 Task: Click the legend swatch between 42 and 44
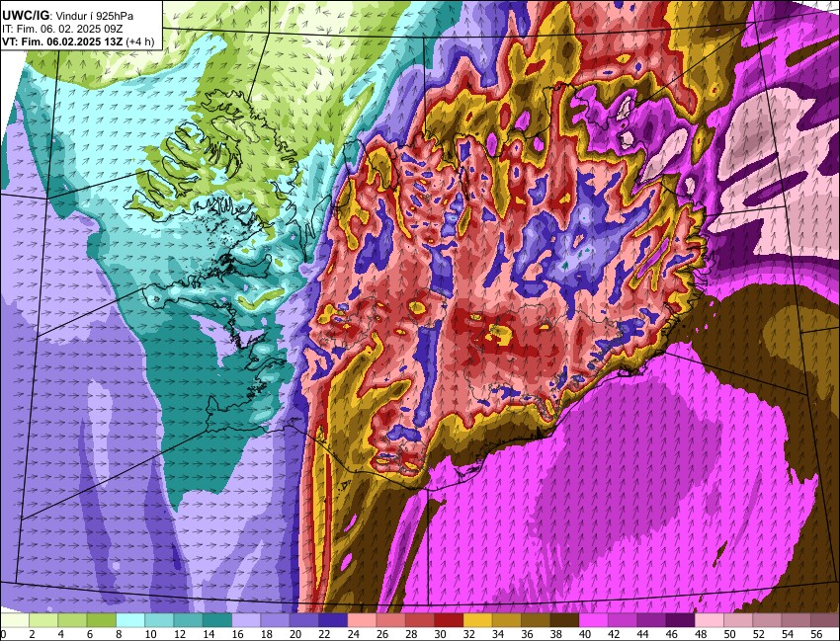[x=623, y=620]
